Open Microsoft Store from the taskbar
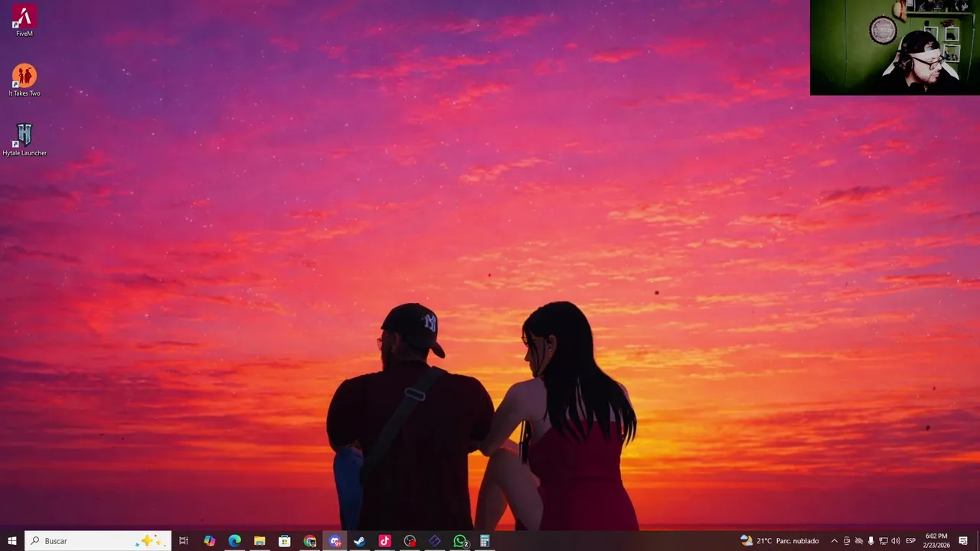The image size is (980, 551). pos(285,541)
